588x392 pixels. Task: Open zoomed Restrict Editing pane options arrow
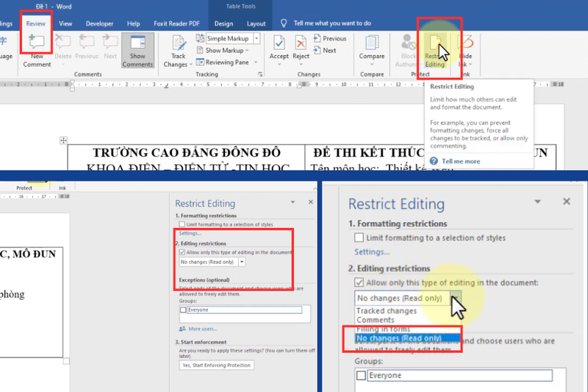pos(538,202)
